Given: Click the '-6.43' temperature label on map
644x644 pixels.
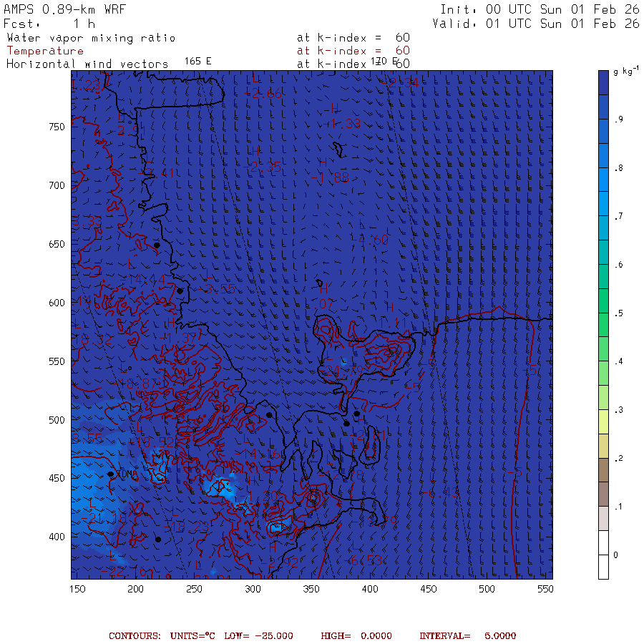Looking at the screenshot, I should 439,492.
